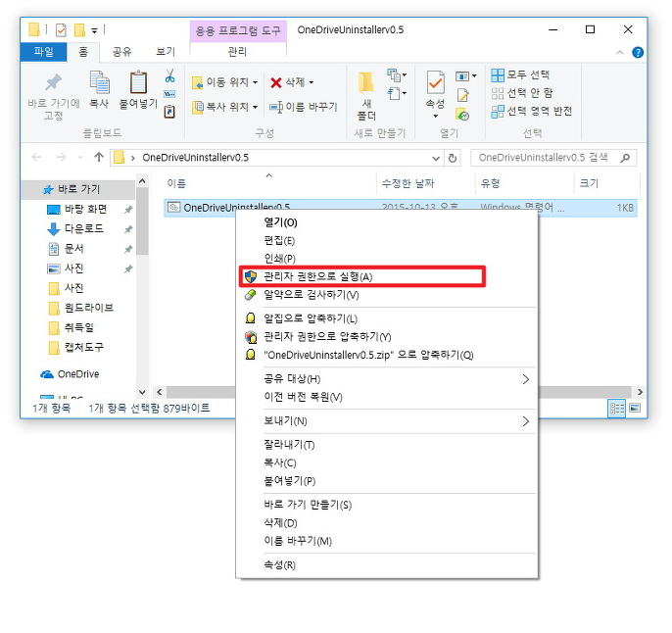Click the Paste clipboard icon
Viewport: 672px width, 633px height.
(138, 82)
